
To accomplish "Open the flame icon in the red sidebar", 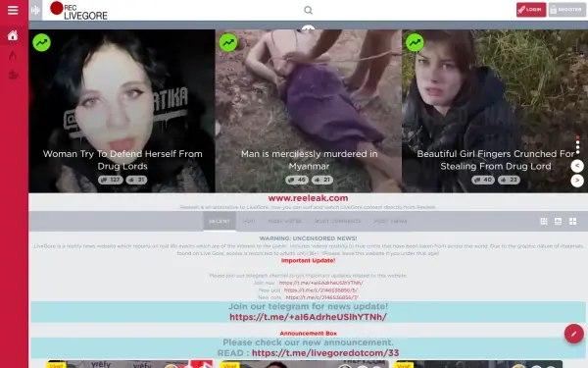I will tap(13, 56).
